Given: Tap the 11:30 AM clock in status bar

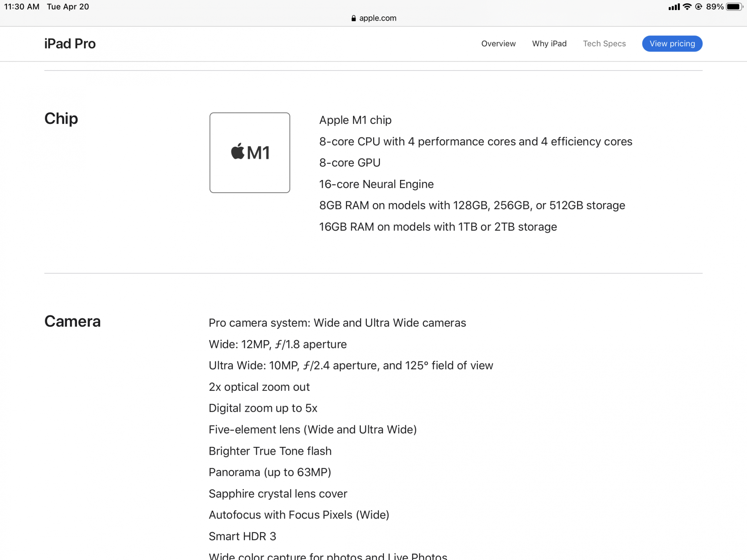Looking at the screenshot, I should click(x=22, y=7).
